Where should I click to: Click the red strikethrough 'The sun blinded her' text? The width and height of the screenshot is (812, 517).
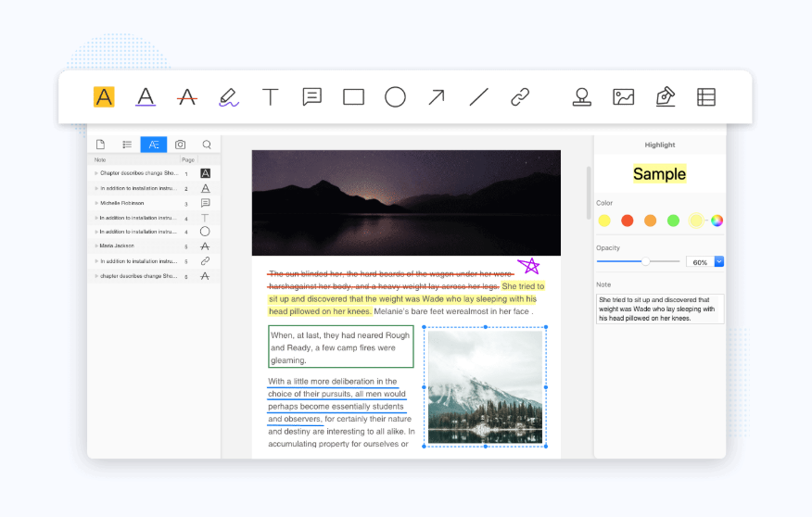click(x=304, y=273)
